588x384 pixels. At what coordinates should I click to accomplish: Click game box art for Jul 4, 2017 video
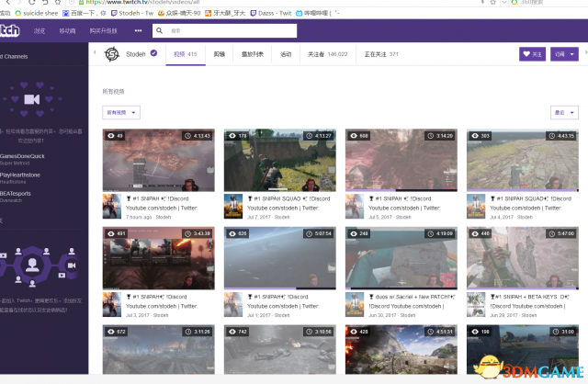click(476, 207)
